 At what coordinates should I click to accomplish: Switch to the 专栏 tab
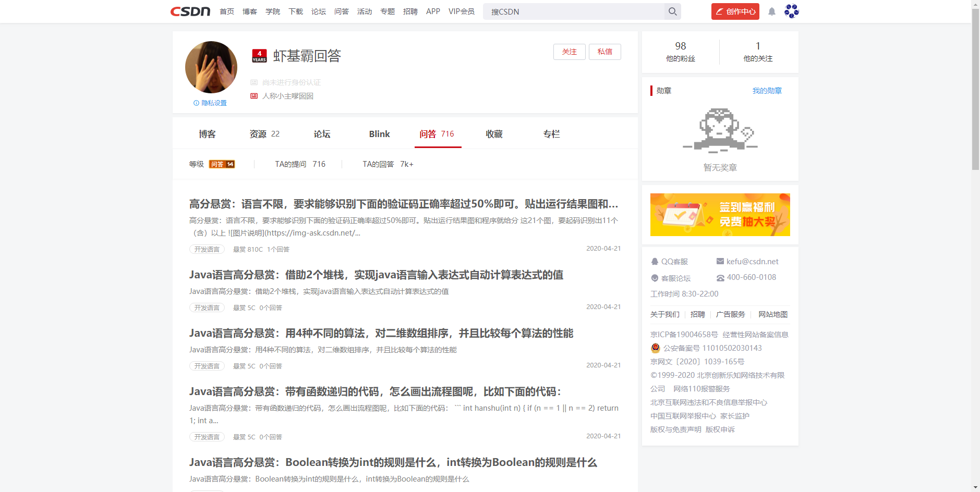[551, 134]
